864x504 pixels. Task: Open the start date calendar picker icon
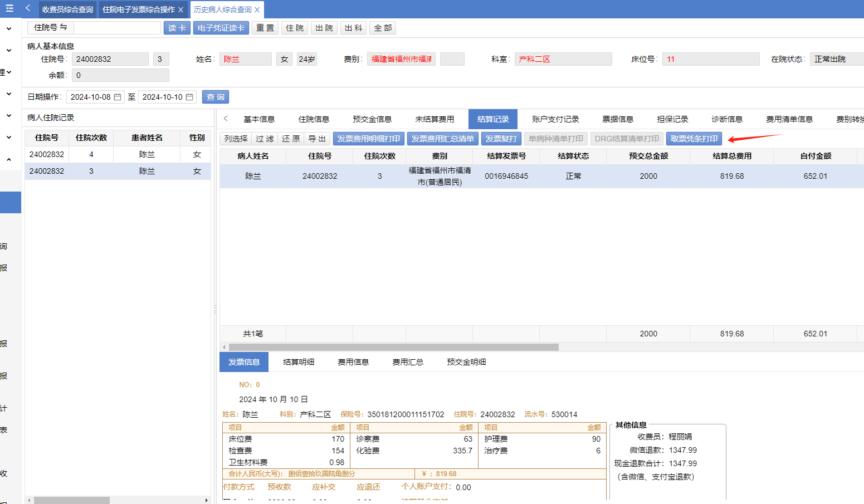pyautogui.click(x=118, y=97)
